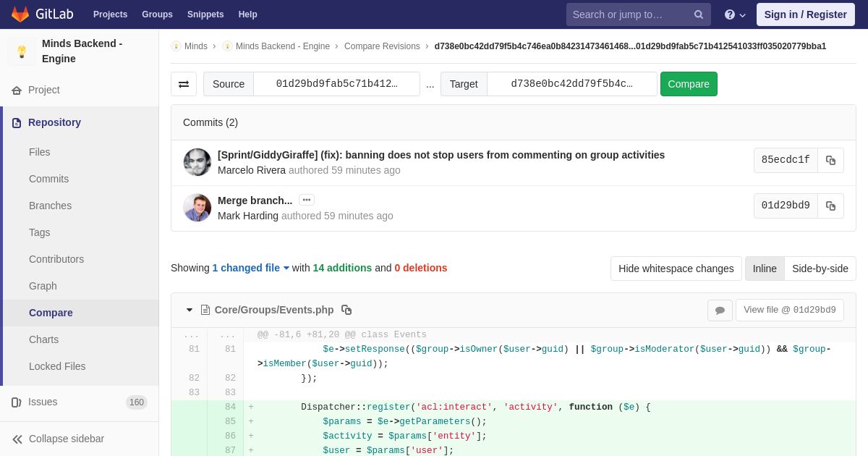Click the GitLab logo
The image size is (868, 456).
(x=41, y=14)
